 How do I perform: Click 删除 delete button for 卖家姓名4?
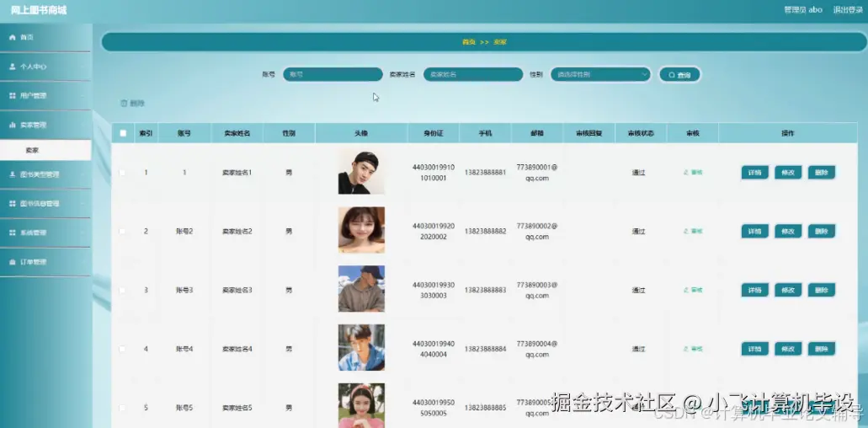[x=822, y=349]
